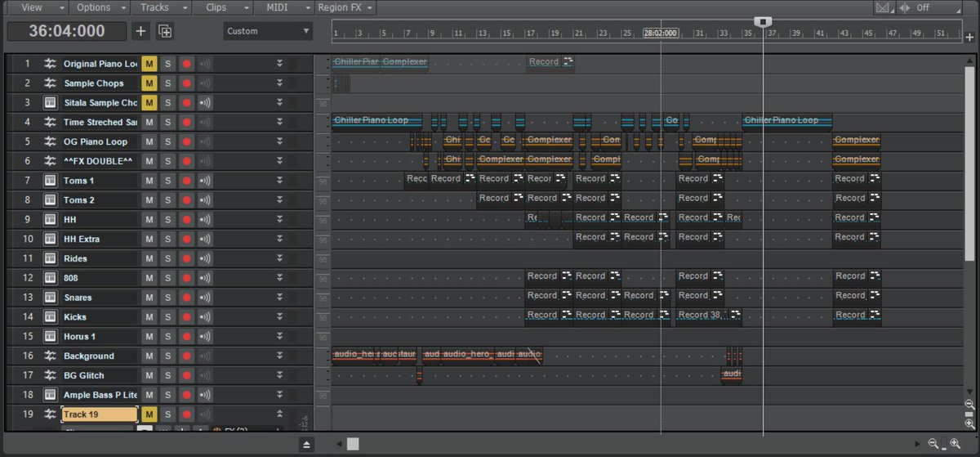Screen dimensions: 980x457
Task: Expand the HH track strip
Action: click(279, 219)
